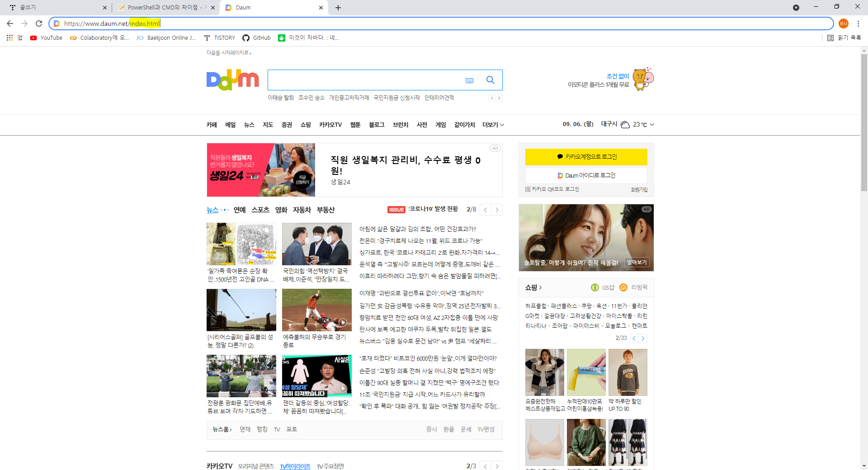The height and width of the screenshot is (470, 868).
Task: Open 카카오 QR코드 로그인 link
Action: pyautogui.click(x=552, y=189)
